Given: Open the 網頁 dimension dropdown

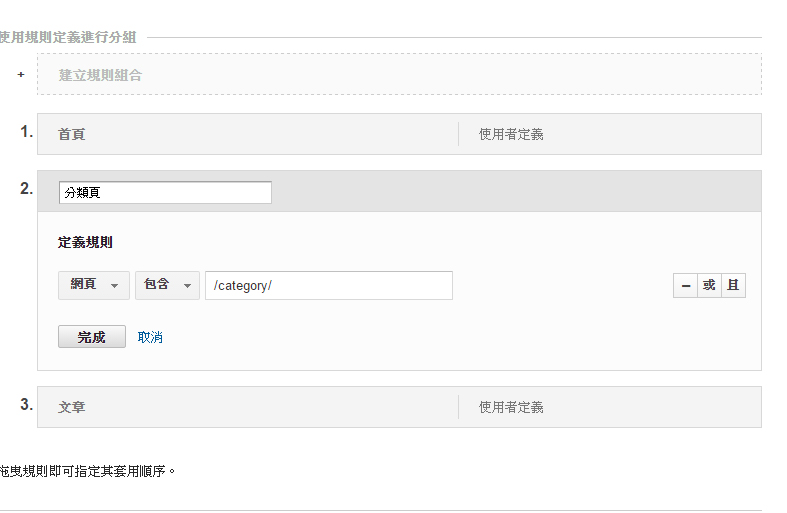Looking at the screenshot, I should point(94,285).
